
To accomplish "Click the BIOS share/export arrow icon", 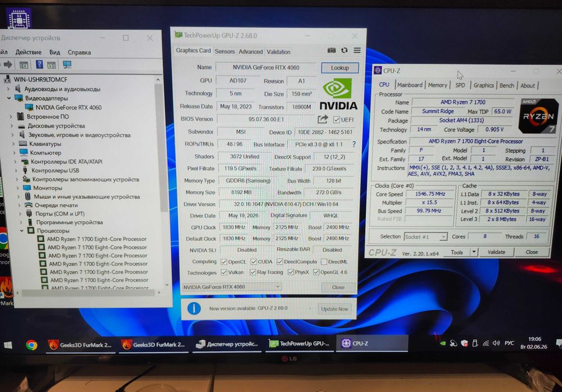I will pos(323,119).
